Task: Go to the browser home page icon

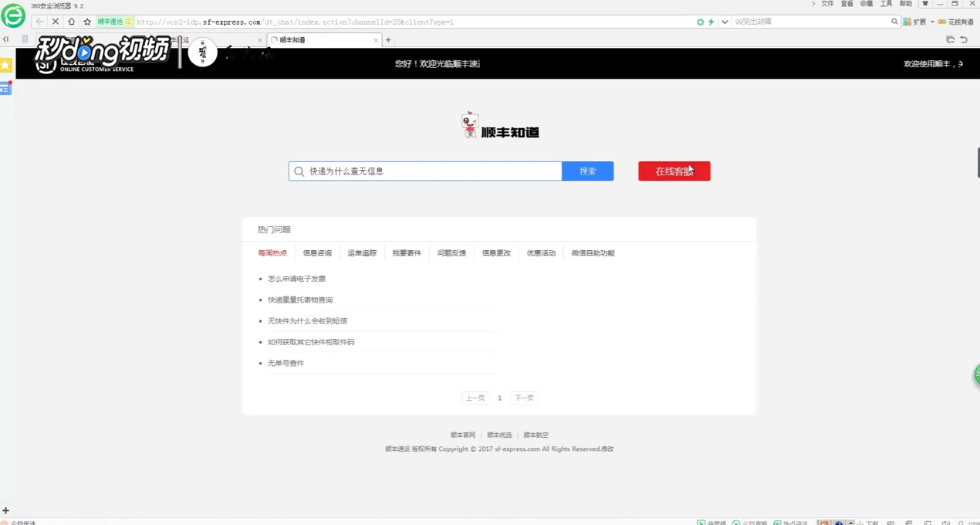Action: [72, 22]
